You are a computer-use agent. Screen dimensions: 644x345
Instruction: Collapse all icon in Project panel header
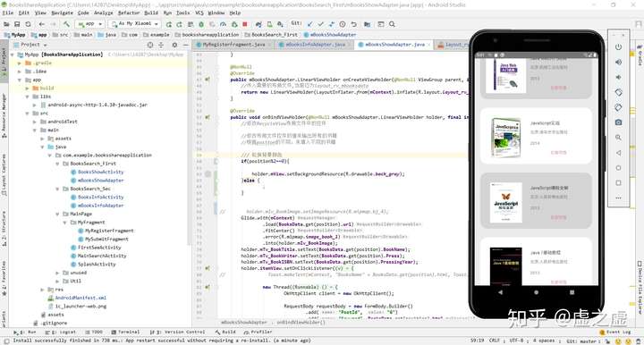pos(161,45)
